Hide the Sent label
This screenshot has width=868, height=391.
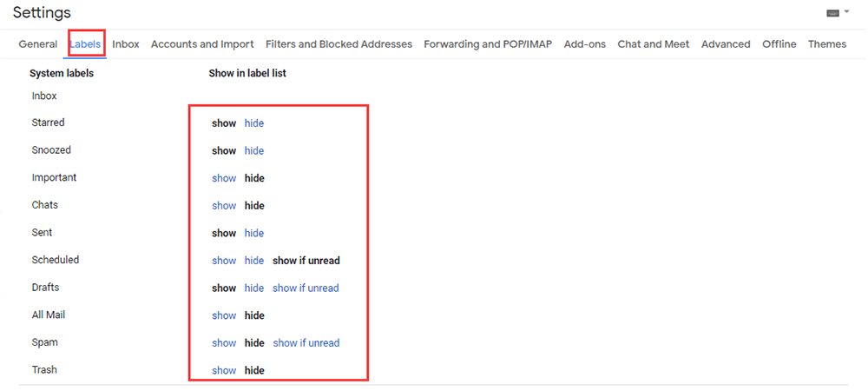click(x=254, y=233)
